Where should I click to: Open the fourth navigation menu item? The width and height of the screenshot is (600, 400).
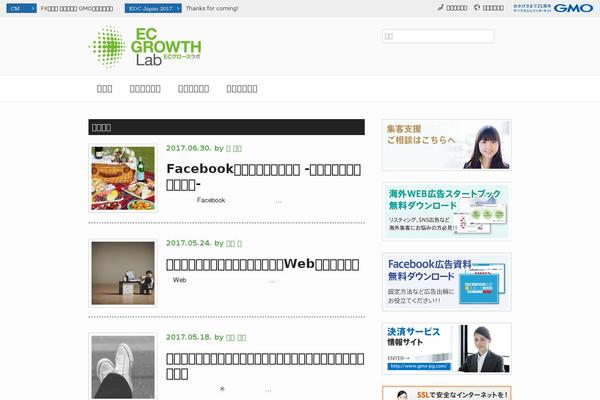(x=242, y=89)
